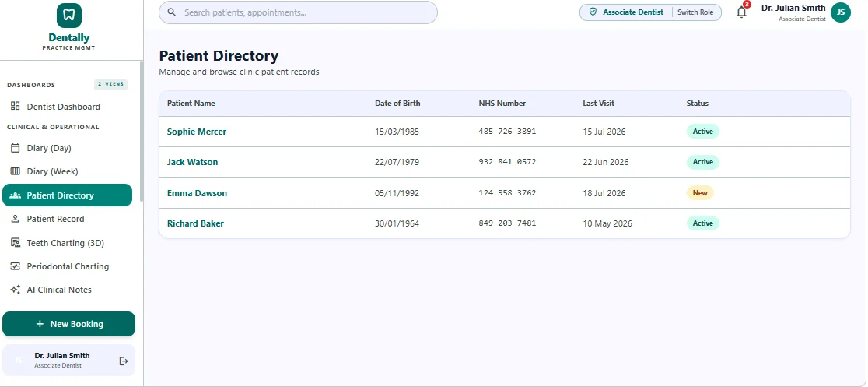Screen dimensions: 868x387
Task: Click date of birth 22/07/1979
Action: (397, 163)
